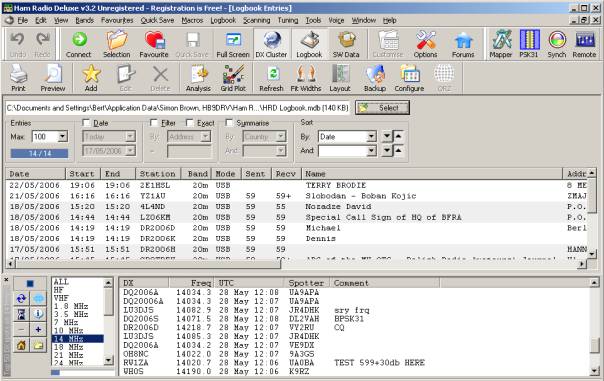The height and width of the screenshot is (381, 604).
Task: Open the File menu
Action: (23, 20)
